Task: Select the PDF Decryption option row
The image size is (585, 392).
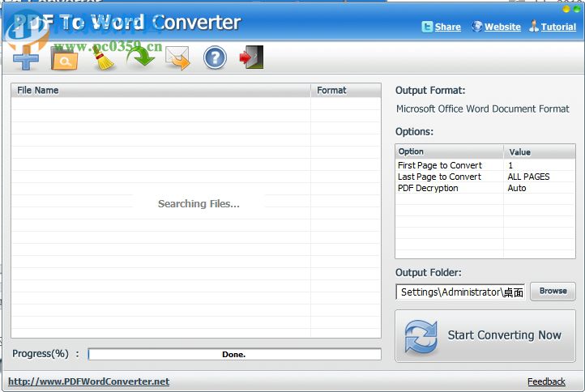Action: click(x=485, y=188)
